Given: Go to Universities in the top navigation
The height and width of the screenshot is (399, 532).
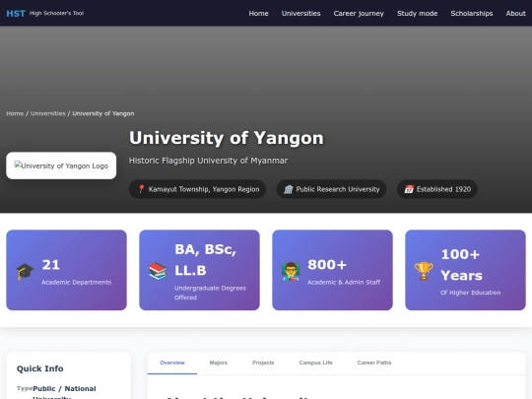Looking at the screenshot, I should (x=300, y=13).
